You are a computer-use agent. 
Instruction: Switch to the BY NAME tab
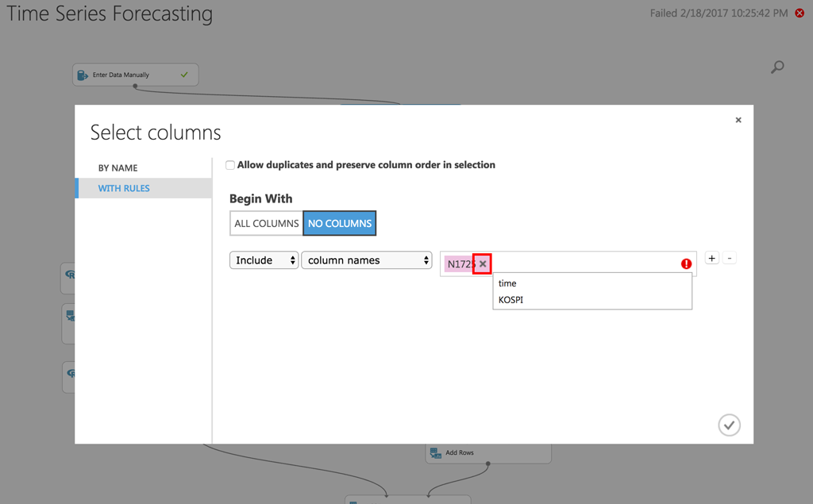click(x=118, y=167)
